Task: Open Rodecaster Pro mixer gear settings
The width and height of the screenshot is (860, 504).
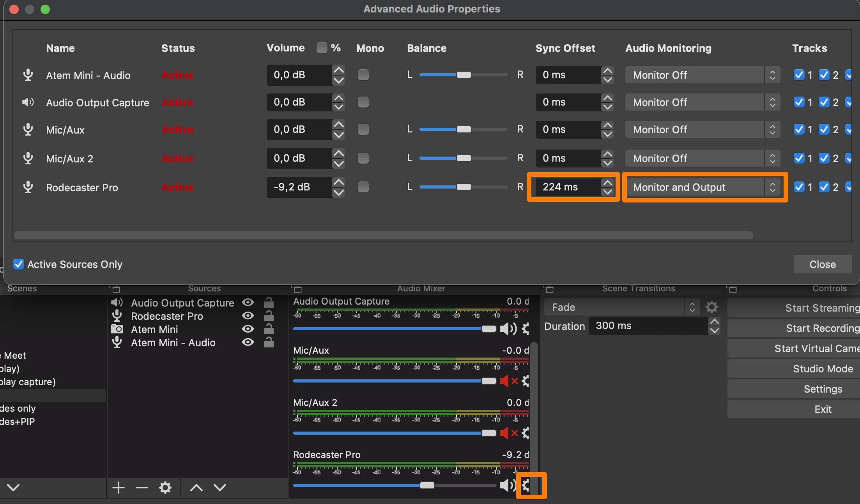Action: pyautogui.click(x=526, y=485)
